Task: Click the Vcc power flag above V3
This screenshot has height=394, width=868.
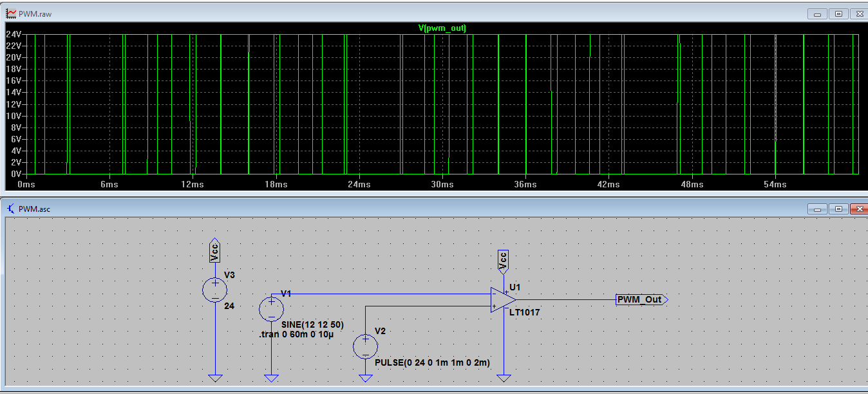Action: [x=214, y=252]
